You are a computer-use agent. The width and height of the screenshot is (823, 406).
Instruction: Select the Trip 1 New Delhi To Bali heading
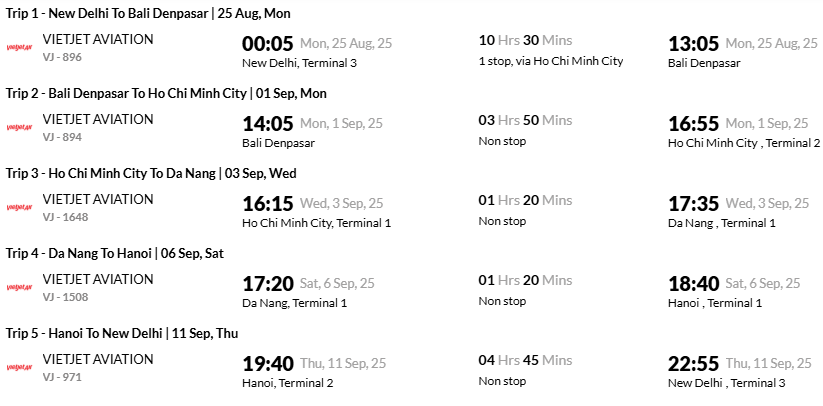[x=148, y=14]
